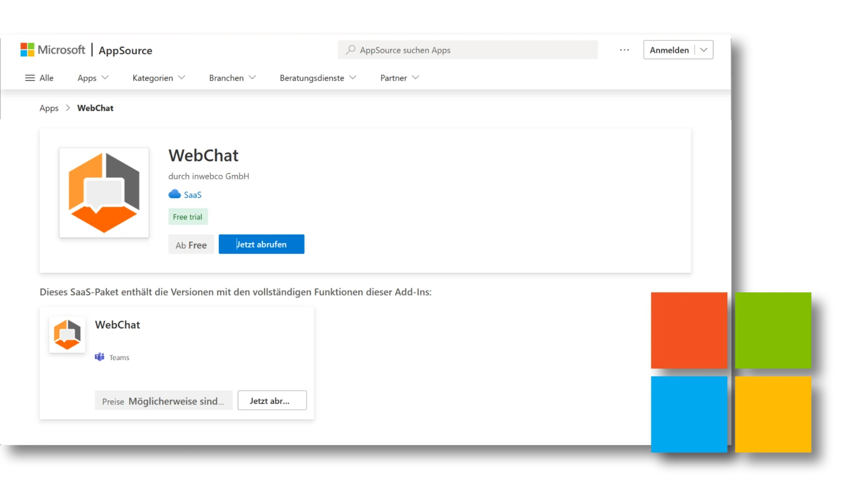Select Apps in the navigation bar

click(92, 78)
